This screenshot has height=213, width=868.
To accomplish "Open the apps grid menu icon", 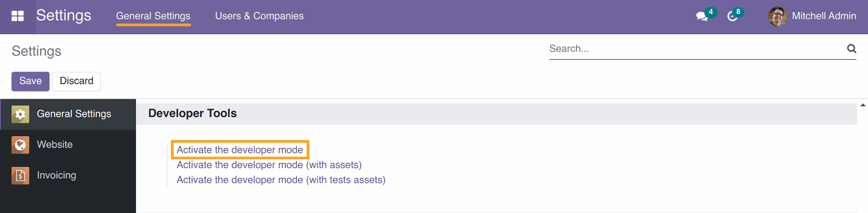I will click(18, 16).
